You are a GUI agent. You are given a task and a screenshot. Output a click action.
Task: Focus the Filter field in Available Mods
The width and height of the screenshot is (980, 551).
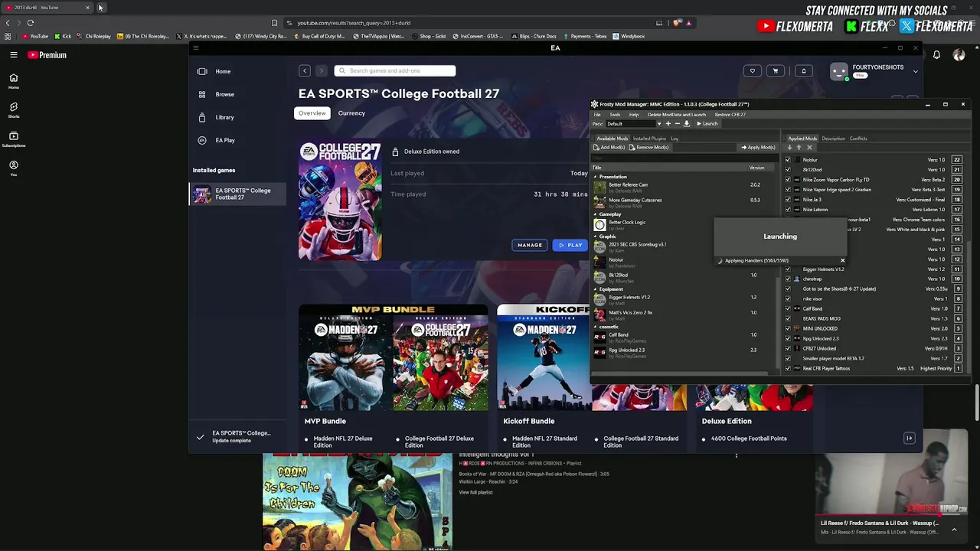click(x=684, y=158)
